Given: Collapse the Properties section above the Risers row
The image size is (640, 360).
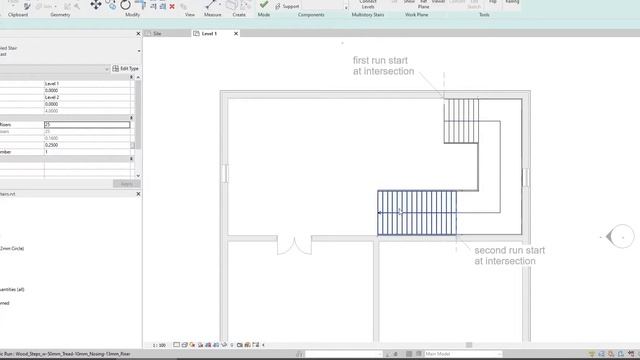Looking at the screenshot, I should pos(131,118).
